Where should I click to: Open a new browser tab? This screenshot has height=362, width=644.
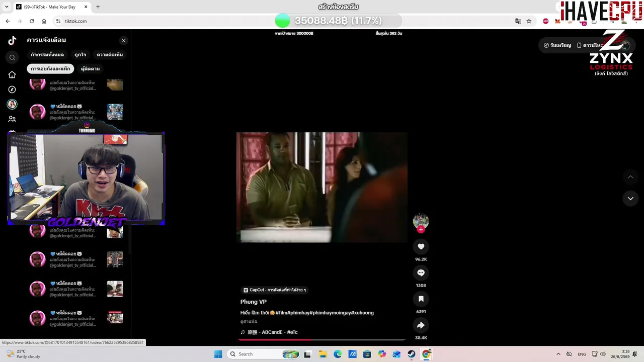[98, 7]
